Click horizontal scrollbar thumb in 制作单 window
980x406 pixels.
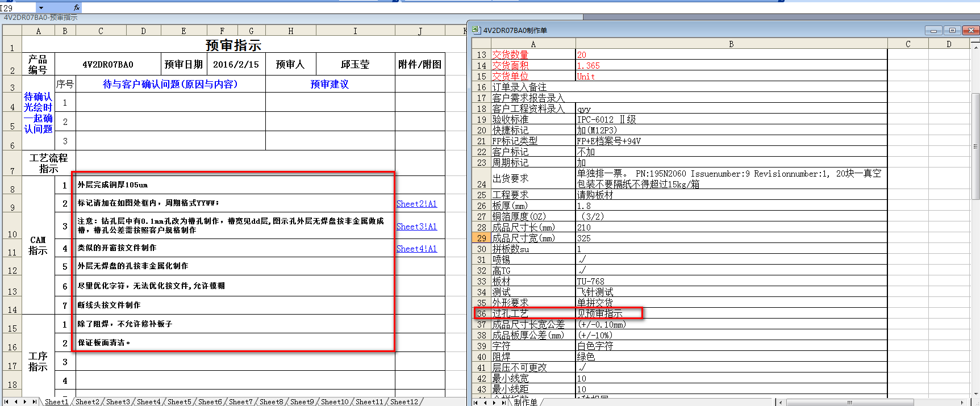click(x=850, y=402)
